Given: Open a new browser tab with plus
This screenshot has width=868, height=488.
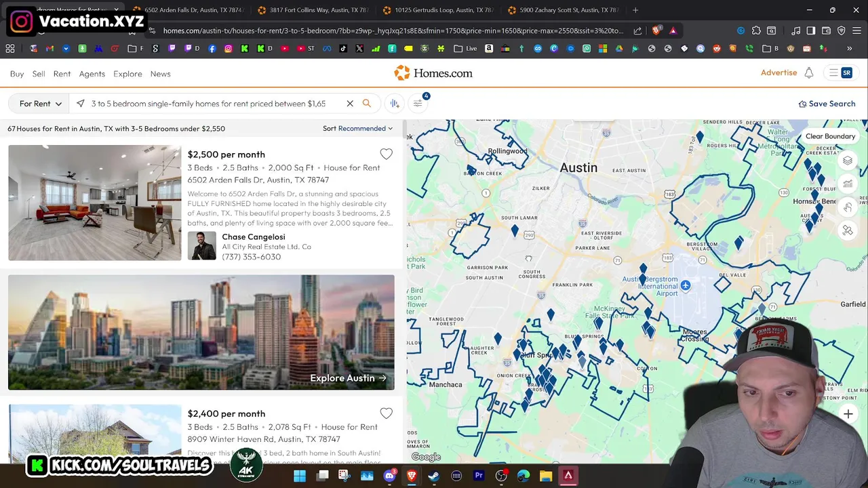Looking at the screenshot, I should tap(635, 10).
